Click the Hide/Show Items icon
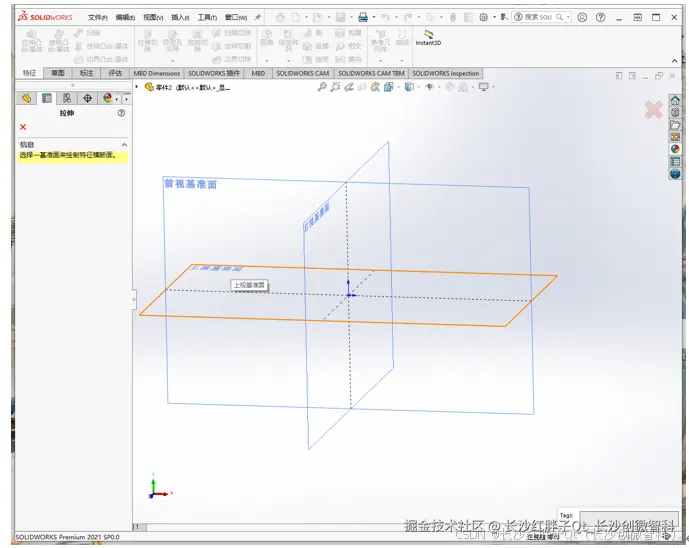689x548 pixels. 429,87
